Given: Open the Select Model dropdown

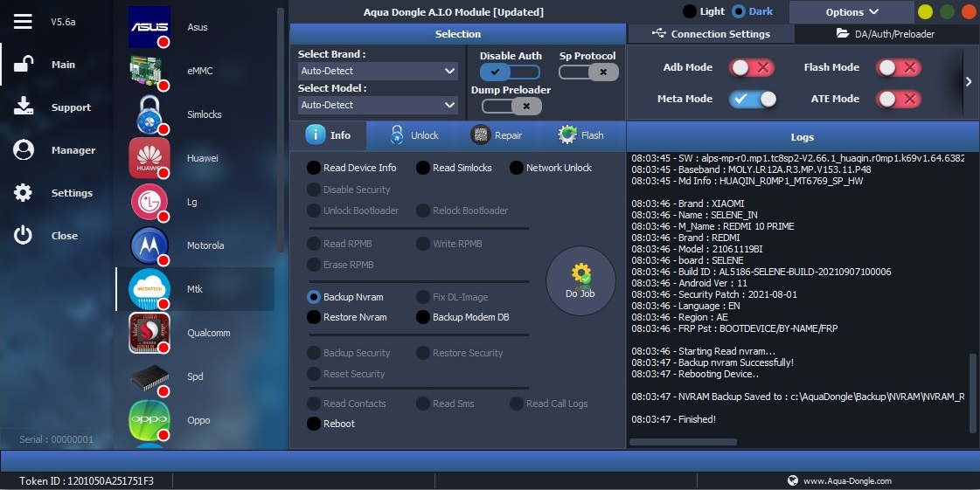Looking at the screenshot, I should 379,105.
